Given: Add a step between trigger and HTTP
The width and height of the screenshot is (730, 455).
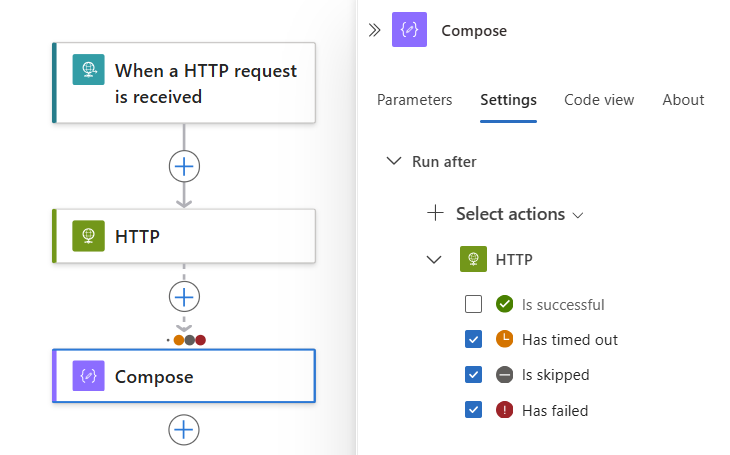Looking at the screenshot, I should [x=184, y=166].
